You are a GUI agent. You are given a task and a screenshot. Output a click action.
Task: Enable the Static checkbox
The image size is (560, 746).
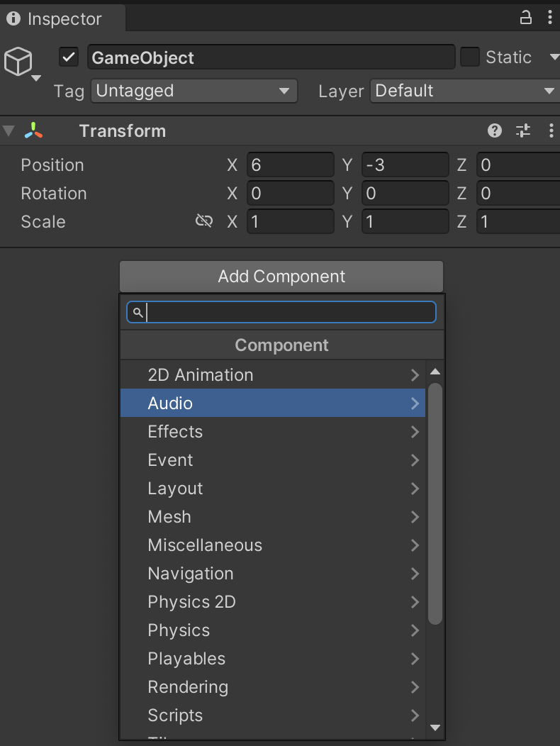(470, 57)
